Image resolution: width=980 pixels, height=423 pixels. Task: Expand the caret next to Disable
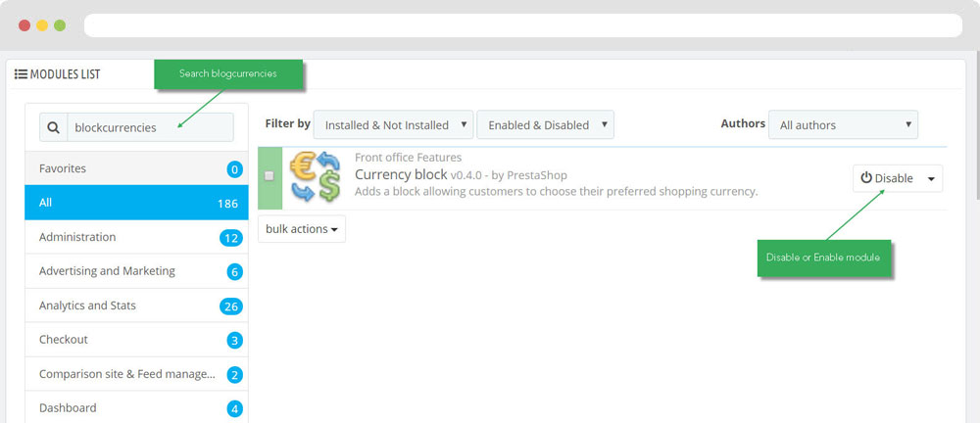coord(930,178)
